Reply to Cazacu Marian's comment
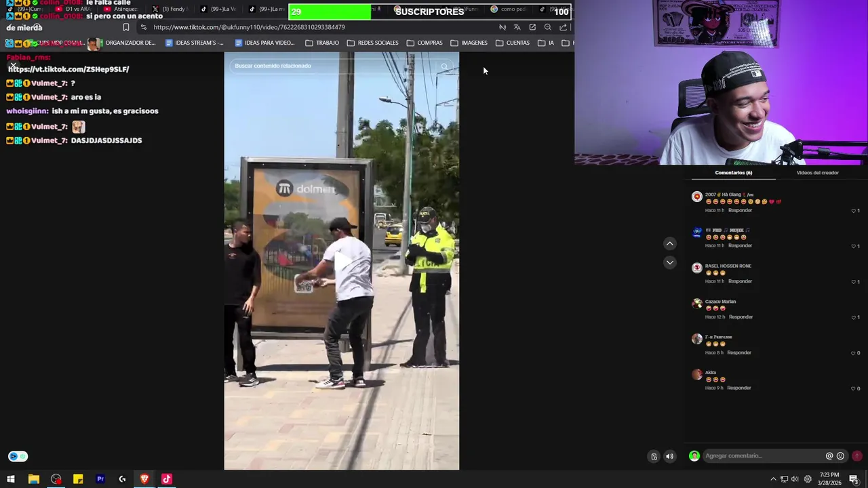The width and height of the screenshot is (868, 488). [741, 317]
